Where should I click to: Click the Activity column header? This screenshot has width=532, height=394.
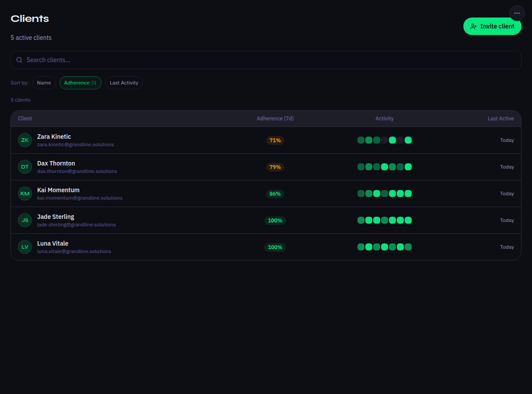tap(385, 119)
